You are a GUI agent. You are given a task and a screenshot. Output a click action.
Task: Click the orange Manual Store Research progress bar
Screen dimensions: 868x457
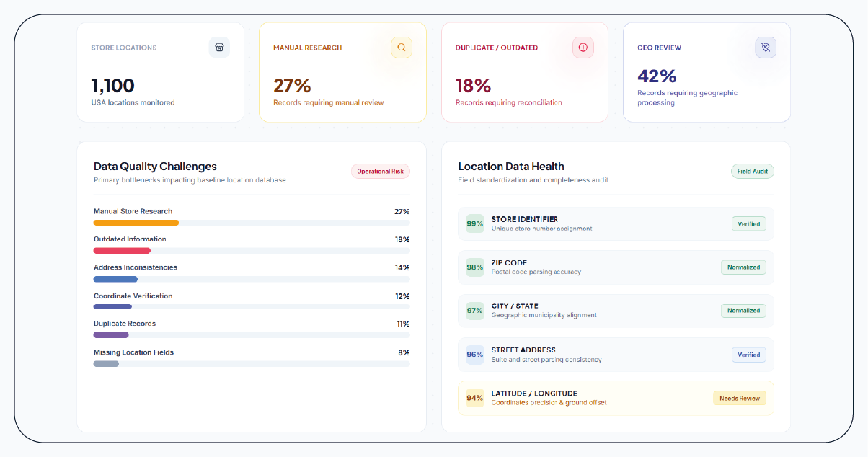click(136, 223)
